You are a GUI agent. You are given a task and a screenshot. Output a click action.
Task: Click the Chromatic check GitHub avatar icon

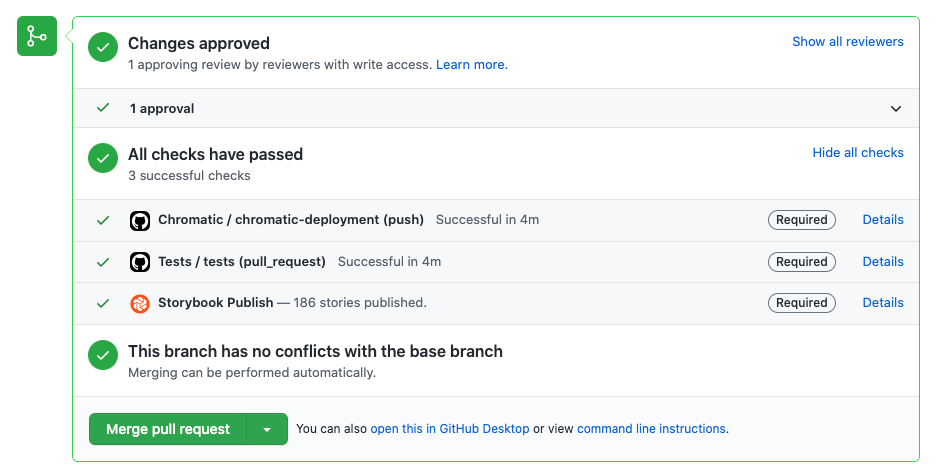coord(140,220)
